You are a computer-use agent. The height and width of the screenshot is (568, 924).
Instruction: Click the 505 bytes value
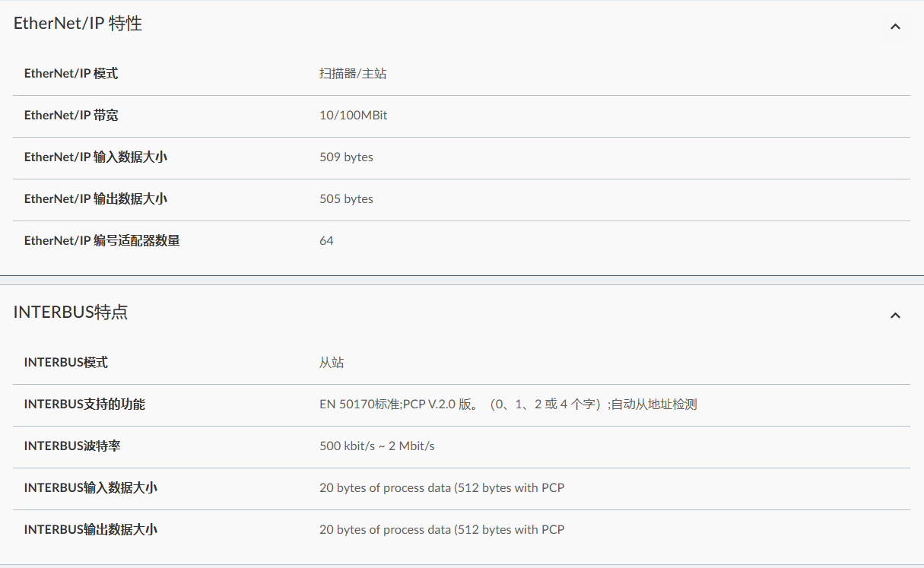pos(346,199)
